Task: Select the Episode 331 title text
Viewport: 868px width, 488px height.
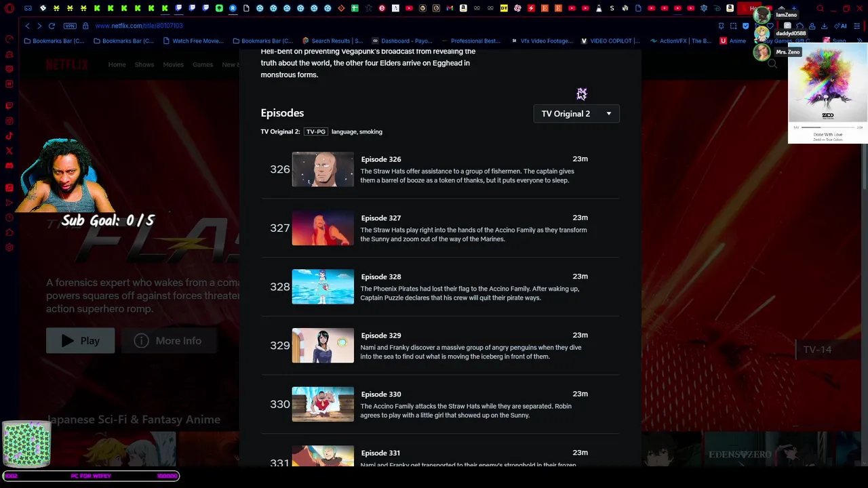Action: 381,453
